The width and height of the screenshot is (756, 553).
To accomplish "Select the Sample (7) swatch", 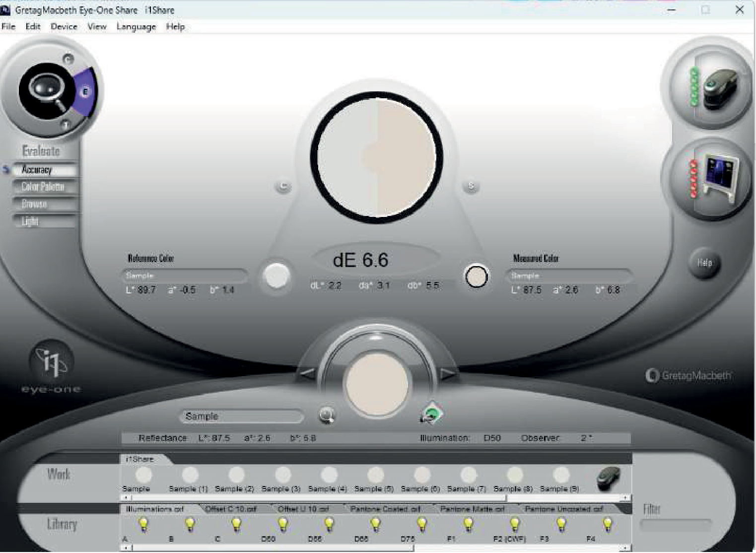I will [469, 475].
